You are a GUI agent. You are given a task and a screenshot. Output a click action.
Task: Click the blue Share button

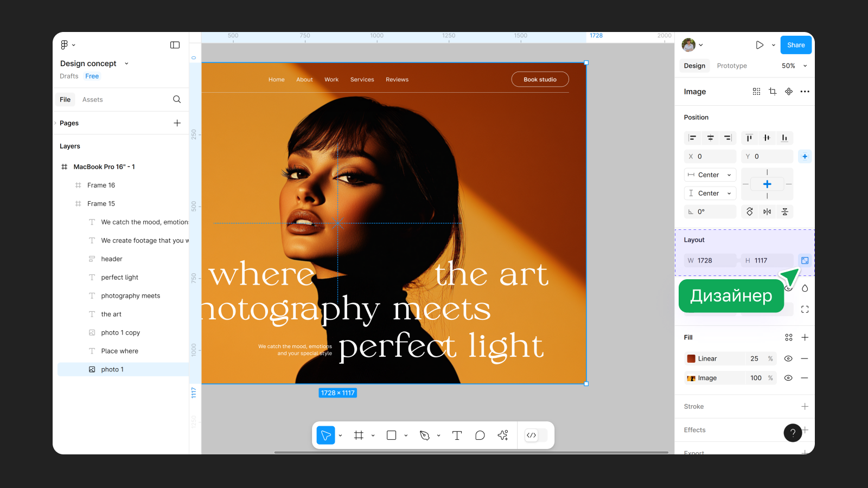pyautogui.click(x=796, y=45)
